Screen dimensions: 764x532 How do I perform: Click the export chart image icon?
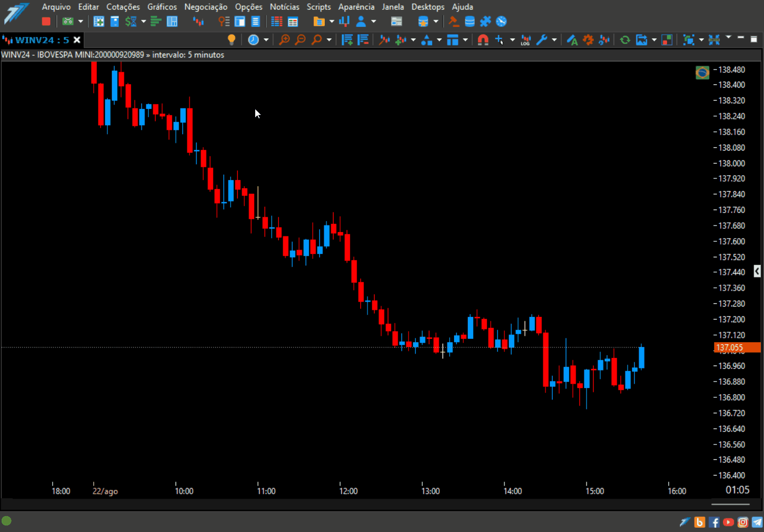641,39
